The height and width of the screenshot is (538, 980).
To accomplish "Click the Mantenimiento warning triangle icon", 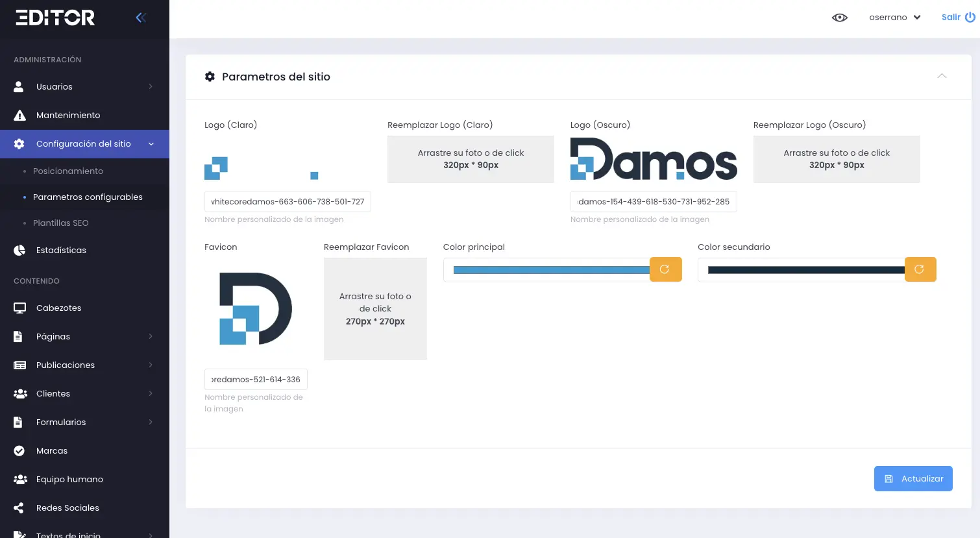I will (19, 116).
